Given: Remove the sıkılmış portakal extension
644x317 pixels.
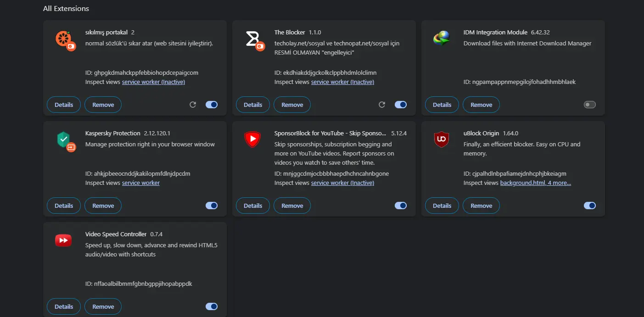Looking at the screenshot, I should 103,105.
